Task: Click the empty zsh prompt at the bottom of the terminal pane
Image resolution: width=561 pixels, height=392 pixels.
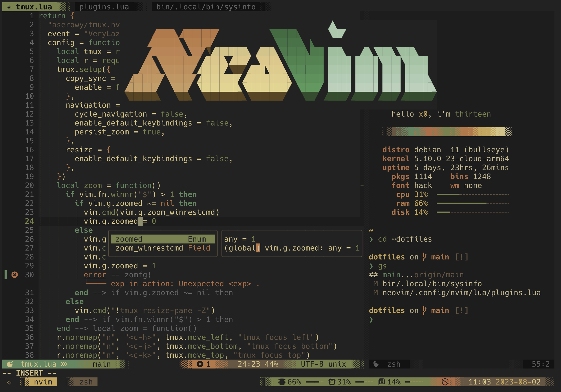Action: [x=371, y=320]
